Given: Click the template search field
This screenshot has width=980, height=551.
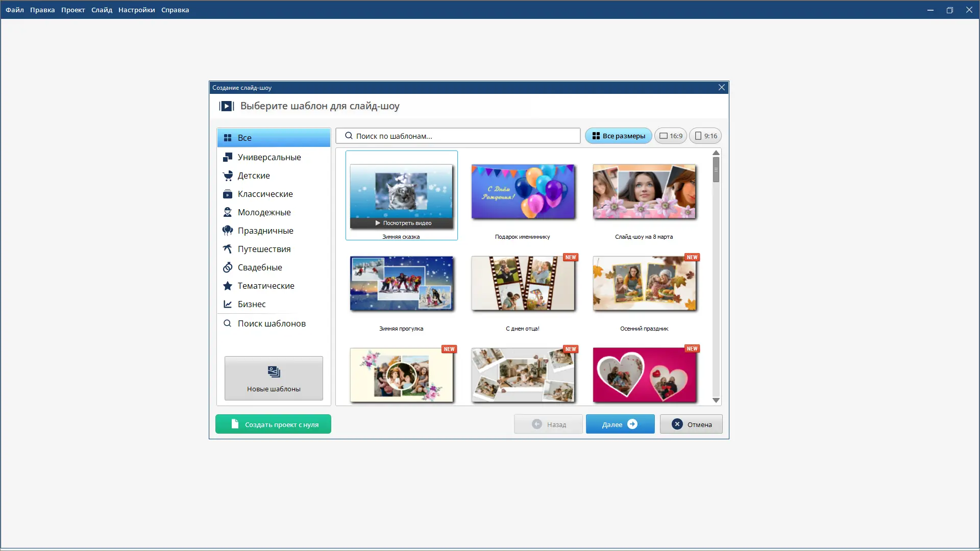Looking at the screenshot, I should coord(458,136).
